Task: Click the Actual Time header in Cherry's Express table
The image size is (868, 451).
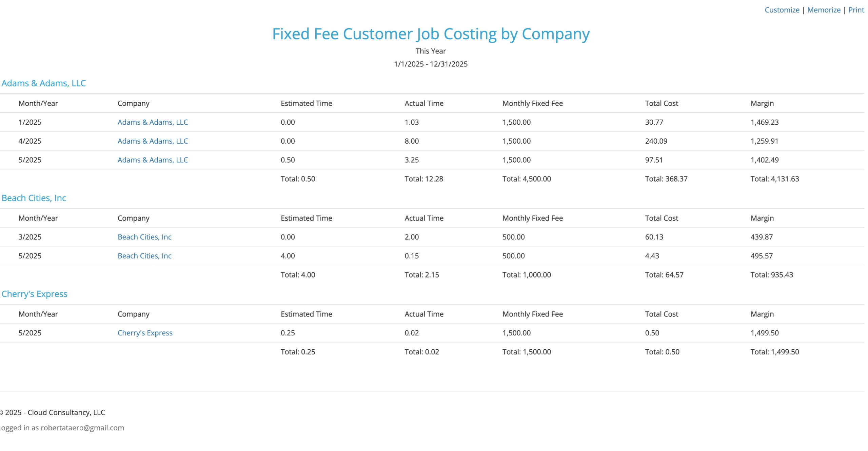Action: [424, 314]
